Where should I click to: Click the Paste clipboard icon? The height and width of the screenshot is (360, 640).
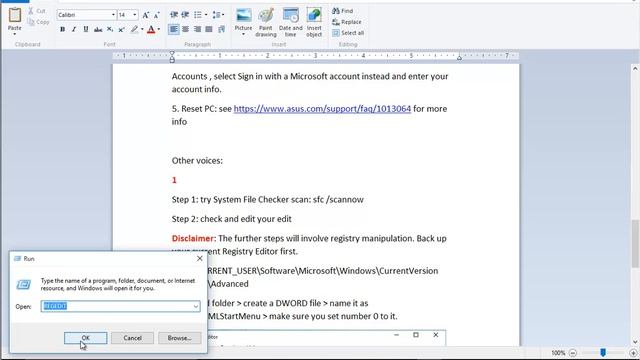click(x=15, y=15)
